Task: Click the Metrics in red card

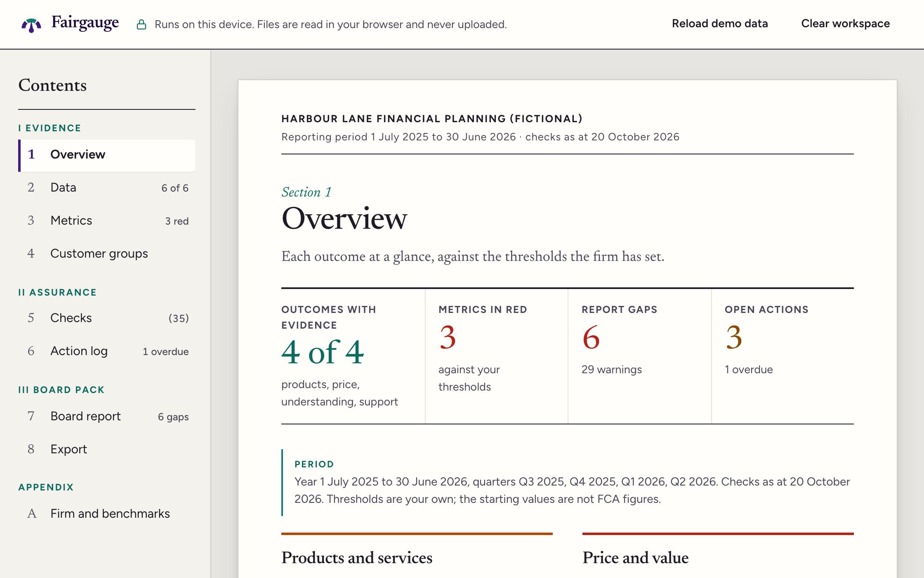Action: coord(496,356)
